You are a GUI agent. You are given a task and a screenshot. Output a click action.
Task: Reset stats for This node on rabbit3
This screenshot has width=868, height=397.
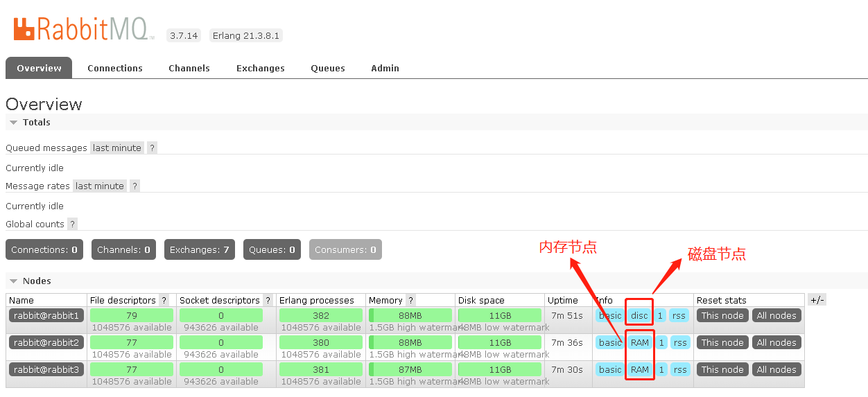pos(722,369)
